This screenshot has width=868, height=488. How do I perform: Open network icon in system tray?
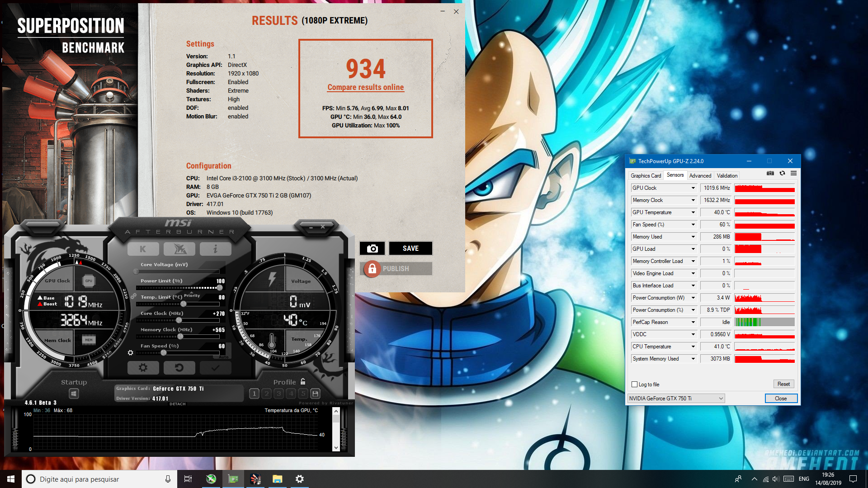click(765, 479)
